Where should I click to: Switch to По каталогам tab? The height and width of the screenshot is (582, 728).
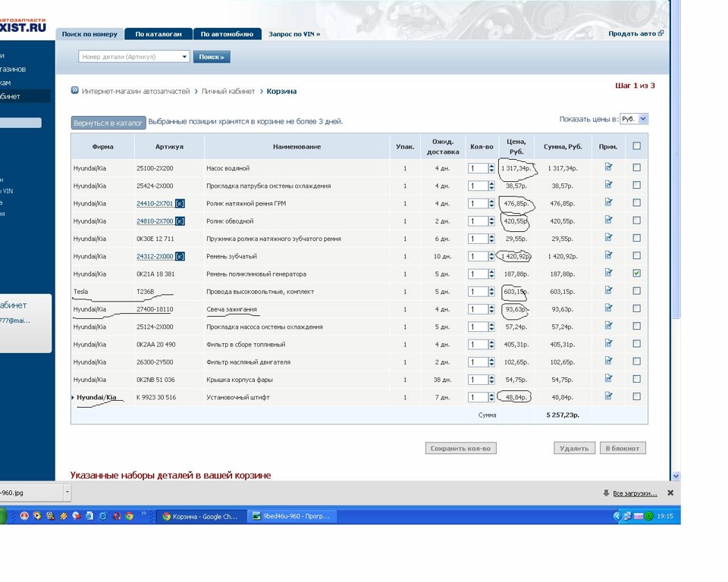pos(158,34)
